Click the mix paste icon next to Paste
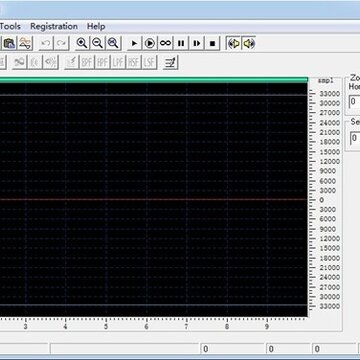Image resolution: width=360 pixels, height=360 pixels. click(x=25, y=43)
